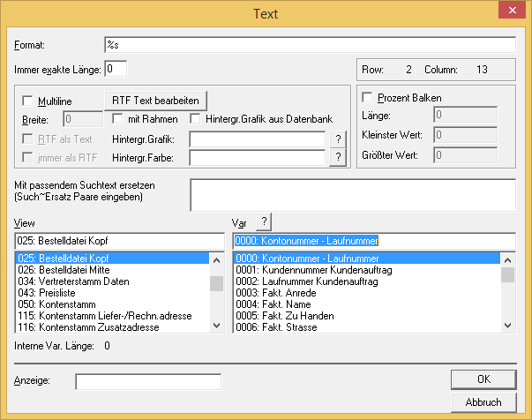The height and width of the screenshot is (420, 532).
Task: Click the Format input field
Action: tap(309, 43)
